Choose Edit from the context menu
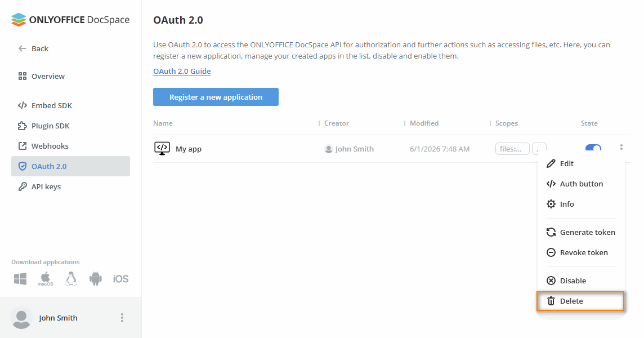Screen dimensions: 644x338 point(581,164)
